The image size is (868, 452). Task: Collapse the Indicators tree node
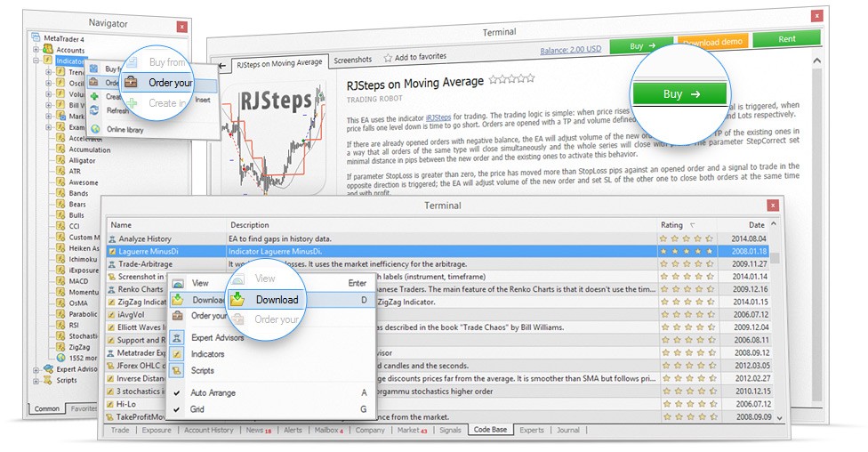point(37,61)
